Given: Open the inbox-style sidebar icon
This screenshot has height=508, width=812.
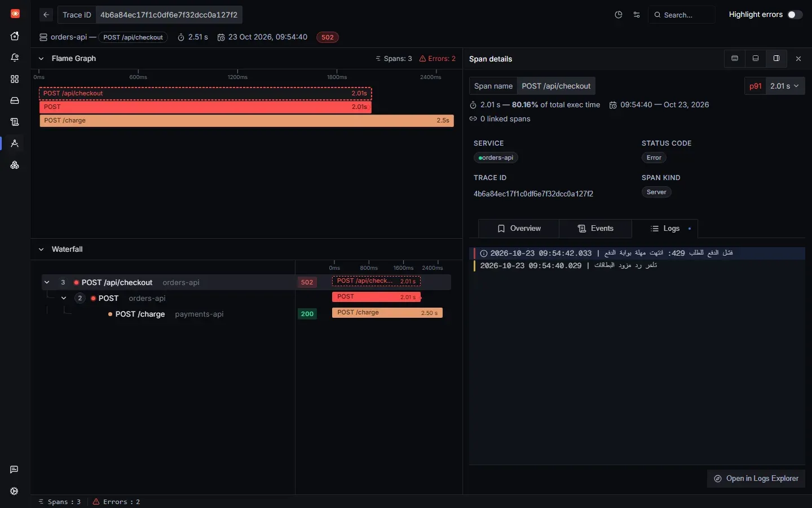Looking at the screenshot, I should [15, 100].
